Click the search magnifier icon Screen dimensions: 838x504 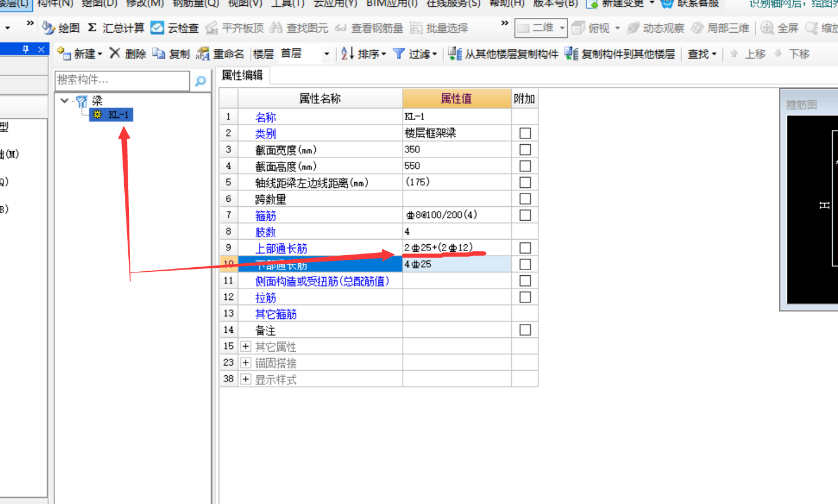[200, 81]
